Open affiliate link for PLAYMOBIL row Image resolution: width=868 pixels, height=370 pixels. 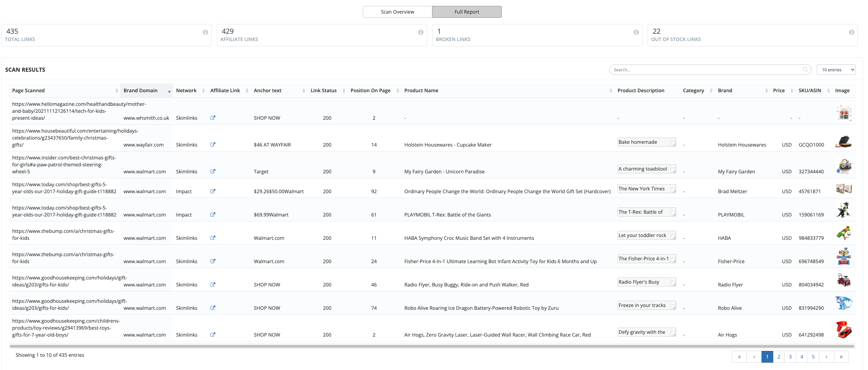213,214
